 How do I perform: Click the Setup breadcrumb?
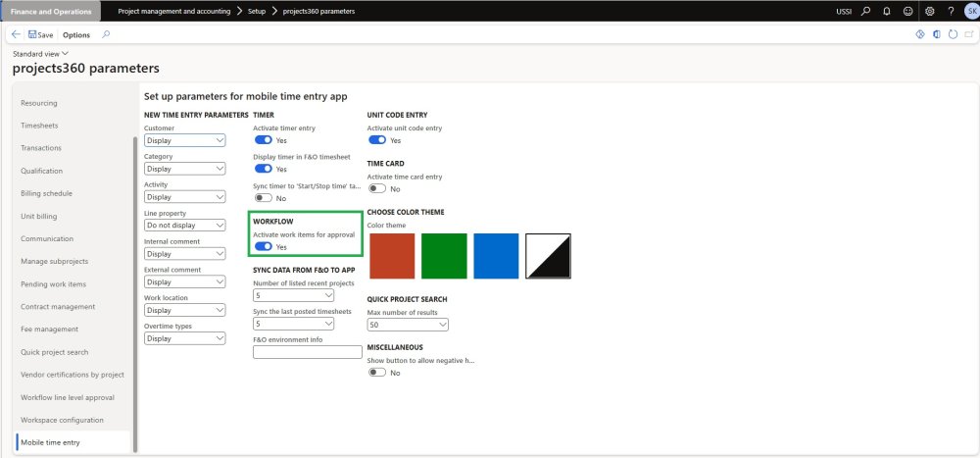click(x=256, y=11)
